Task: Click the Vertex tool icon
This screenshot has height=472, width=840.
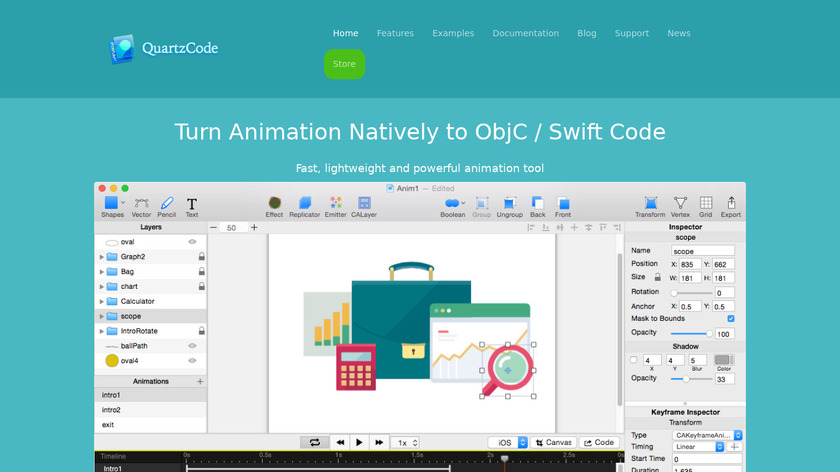Action: tap(680, 203)
